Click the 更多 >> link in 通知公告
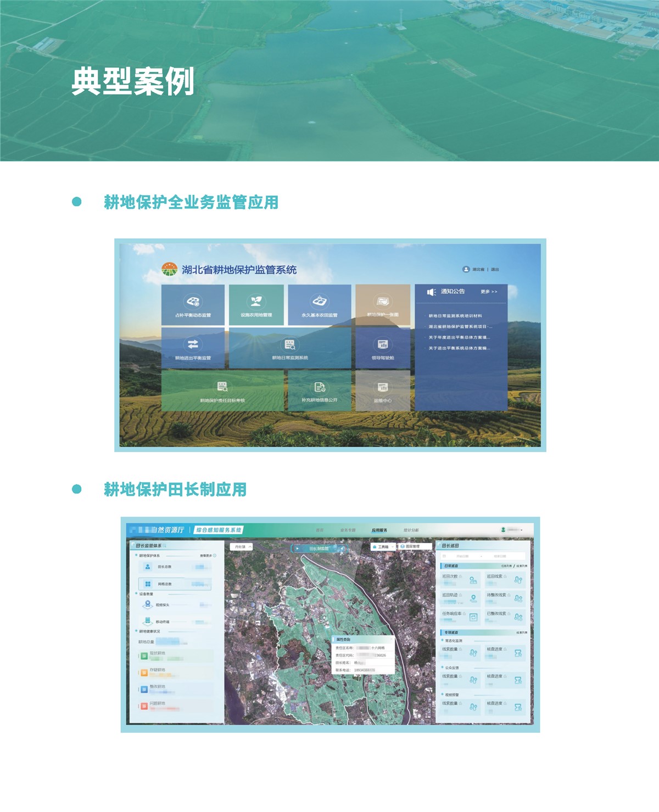The width and height of the screenshot is (659, 812). click(x=488, y=292)
